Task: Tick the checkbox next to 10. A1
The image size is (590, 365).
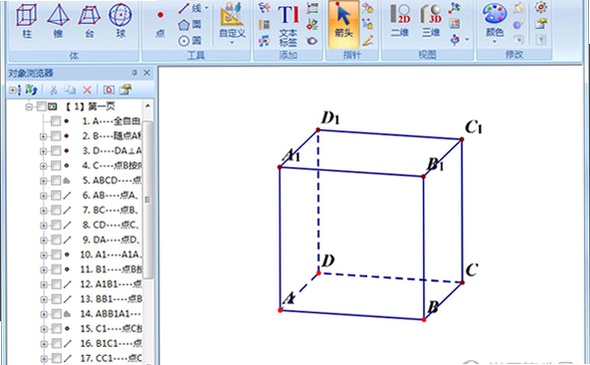Action: [x=56, y=255]
